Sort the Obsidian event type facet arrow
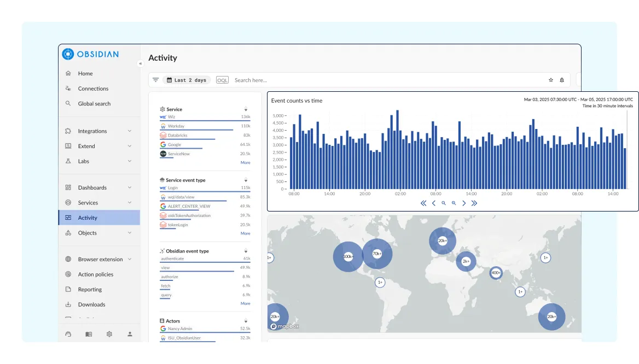This screenshot has width=639, height=364. click(246, 251)
